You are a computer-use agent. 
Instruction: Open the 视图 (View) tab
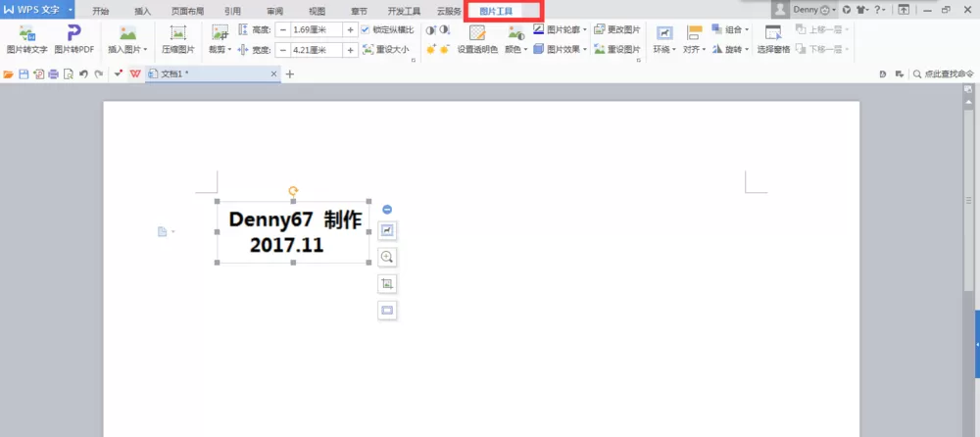(x=317, y=11)
